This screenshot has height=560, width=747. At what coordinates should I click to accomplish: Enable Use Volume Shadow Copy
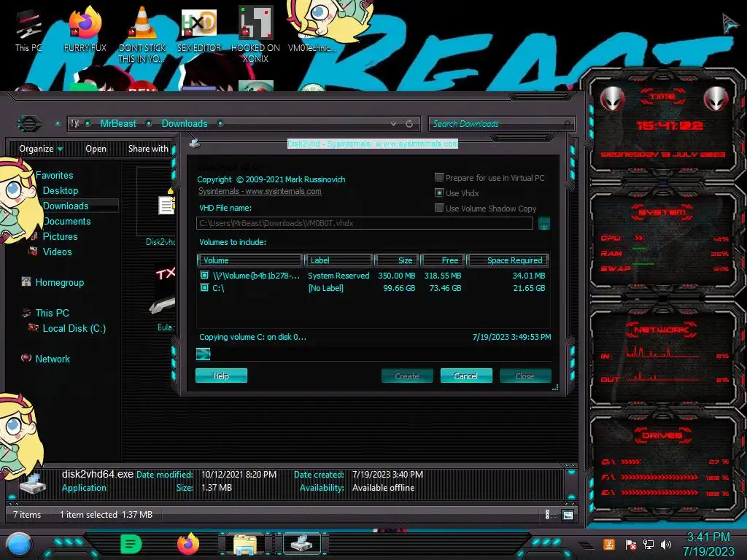(439, 208)
